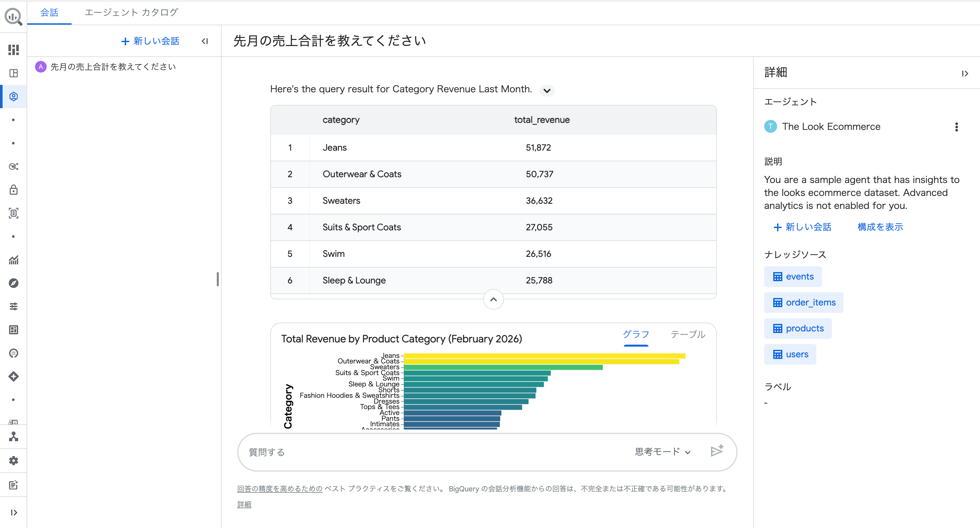Collapse the 詳細 panel with its arrow
Image resolution: width=980 pixels, height=528 pixels.
965,73
